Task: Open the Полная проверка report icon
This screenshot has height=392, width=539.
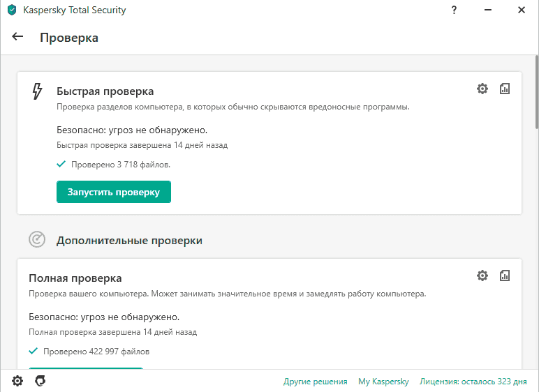Action: pyautogui.click(x=505, y=276)
